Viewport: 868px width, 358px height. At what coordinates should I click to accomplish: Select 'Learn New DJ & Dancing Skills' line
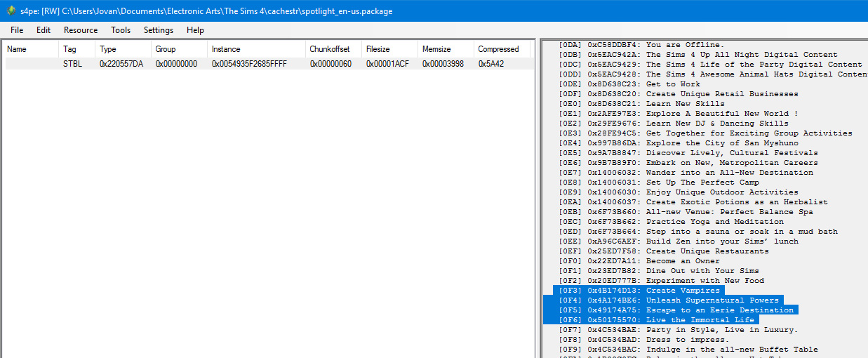click(x=674, y=124)
